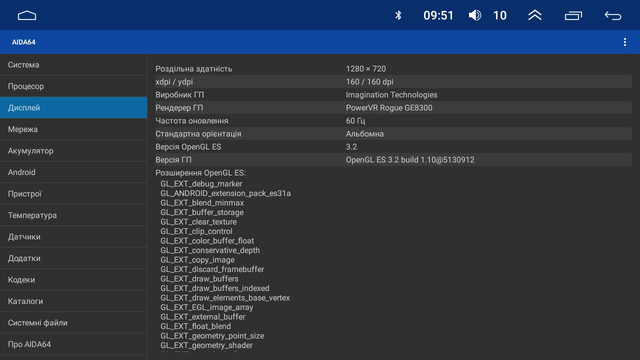
Task: Select the xdpi / ydpi label
Action: click(x=174, y=82)
